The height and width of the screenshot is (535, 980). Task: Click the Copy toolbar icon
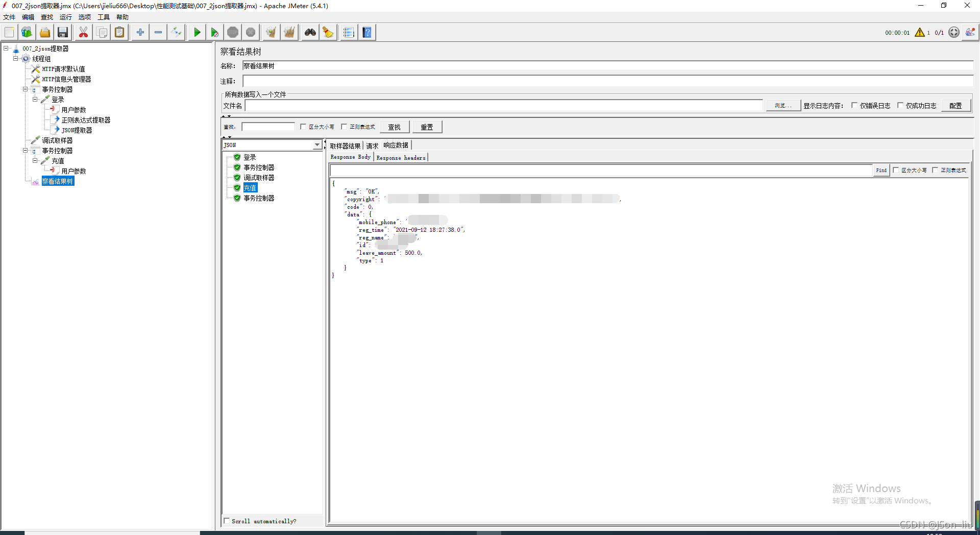coord(102,32)
